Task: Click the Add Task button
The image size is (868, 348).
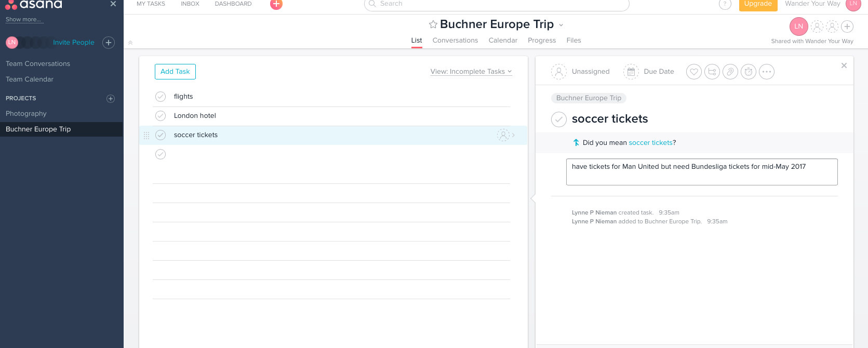Action: (175, 72)
